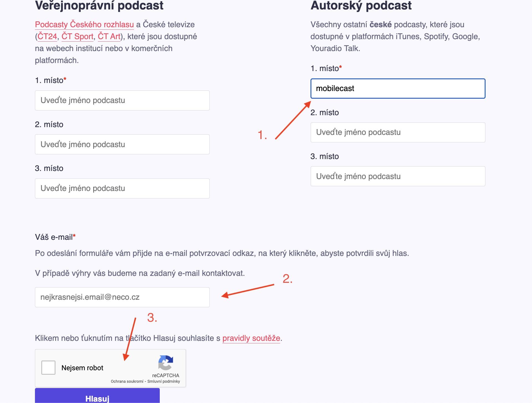This screenshot has height=403, width=532.
Task: Open the ČT Art link
Action: pos(109,36)
